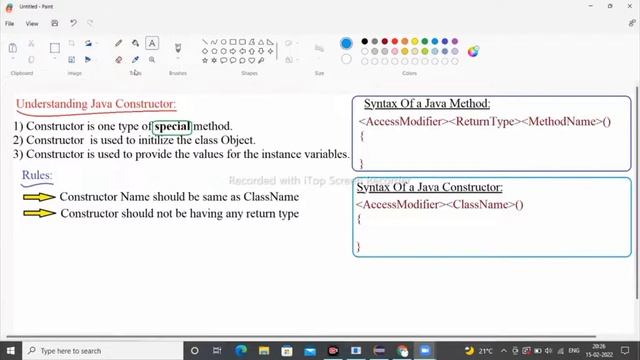
Task: Select the Magnifier zoom tool
Action: (x=152, y=60)
